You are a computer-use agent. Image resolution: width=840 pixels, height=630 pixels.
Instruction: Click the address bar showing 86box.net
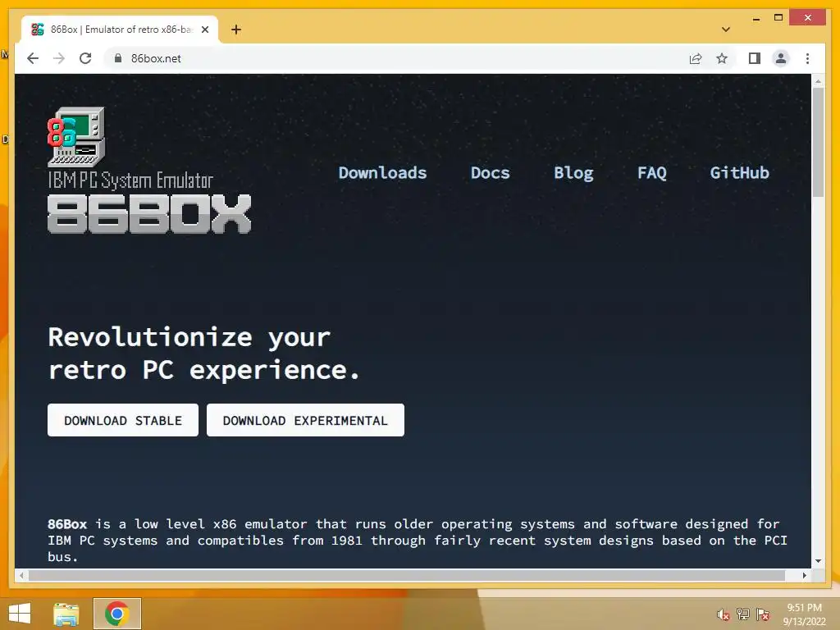click(x=396, y=58)
